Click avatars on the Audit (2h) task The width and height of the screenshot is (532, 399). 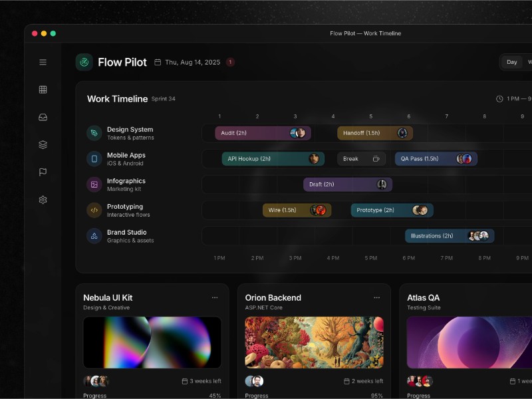pos(297,133)
